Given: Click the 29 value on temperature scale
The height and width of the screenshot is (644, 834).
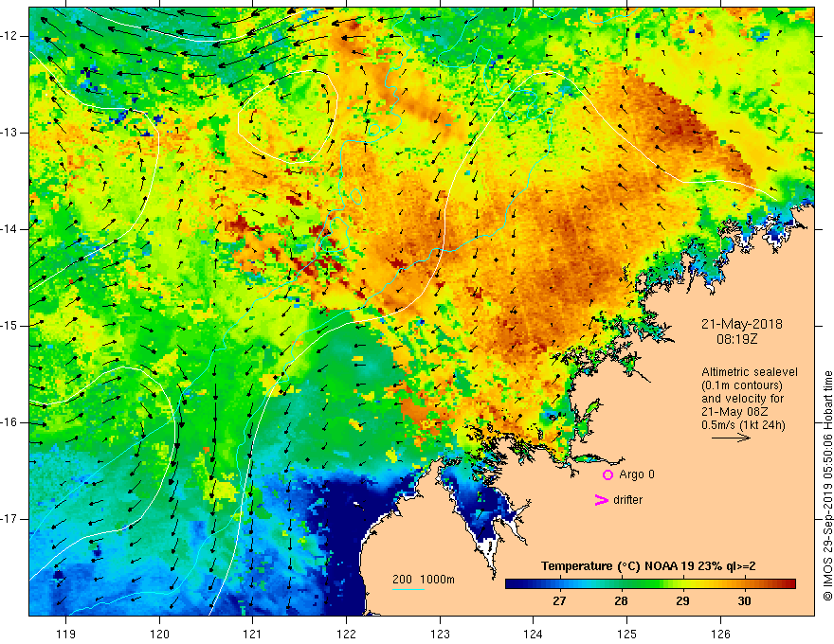Looking at the screenshot, I should tap(682, 601).
